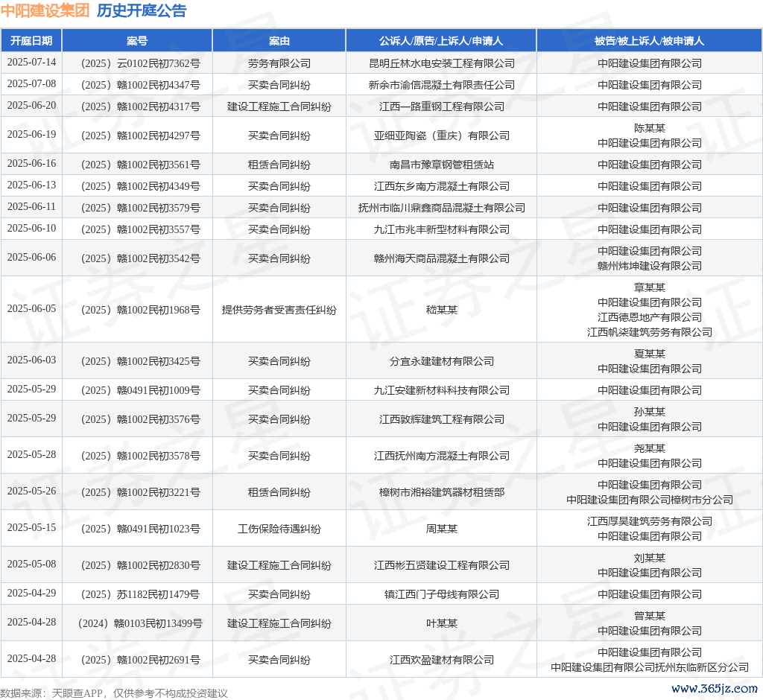The width and height of the screenshot is (763, 700).
Task: Select the 历史开庭公告 heading
Action: [142, 10]
